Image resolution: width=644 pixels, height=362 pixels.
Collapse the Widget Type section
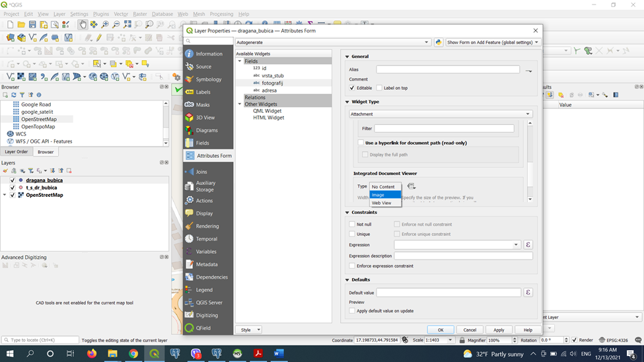pos(347,102)
